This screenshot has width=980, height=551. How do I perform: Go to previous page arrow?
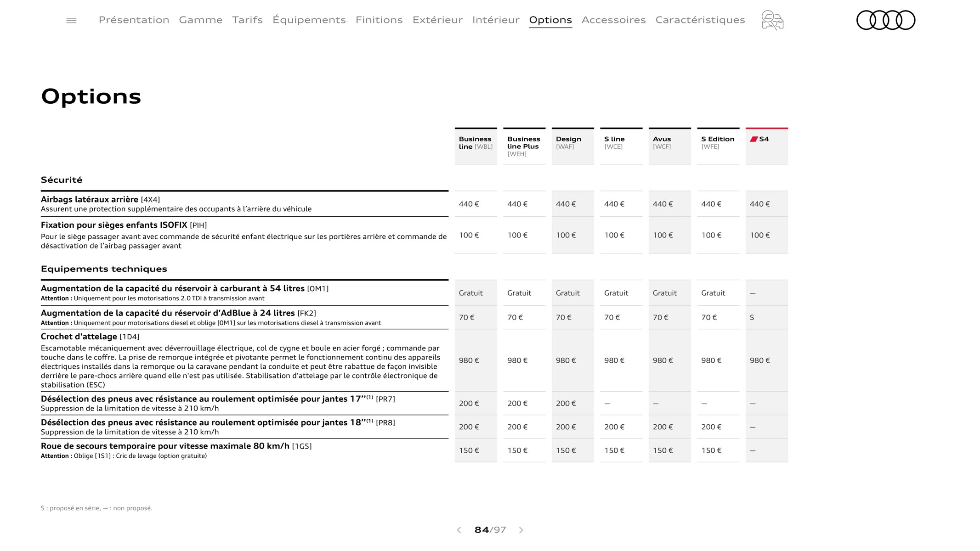click(x=459, y=530)
